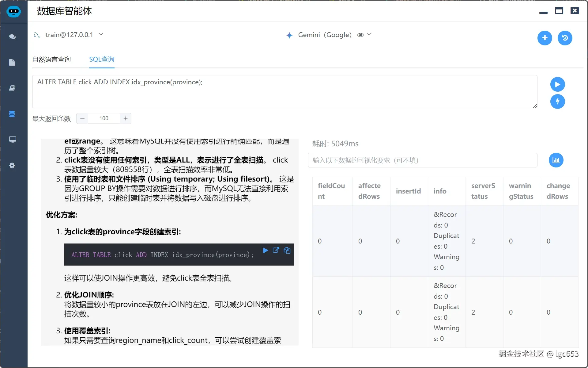Open the code block in external view
The width and height of the screenshot is (588, 368).
point(276,251)
